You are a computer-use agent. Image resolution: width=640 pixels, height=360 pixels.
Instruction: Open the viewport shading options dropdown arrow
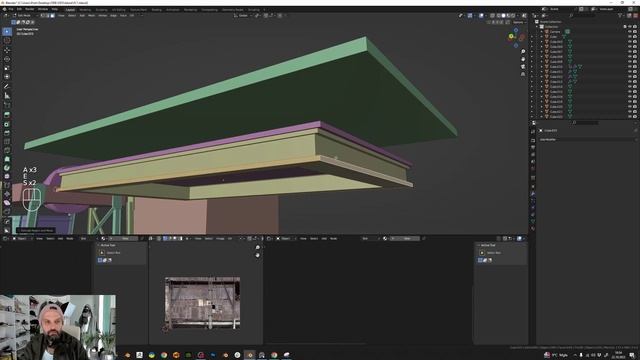click(x=518, y=16)
